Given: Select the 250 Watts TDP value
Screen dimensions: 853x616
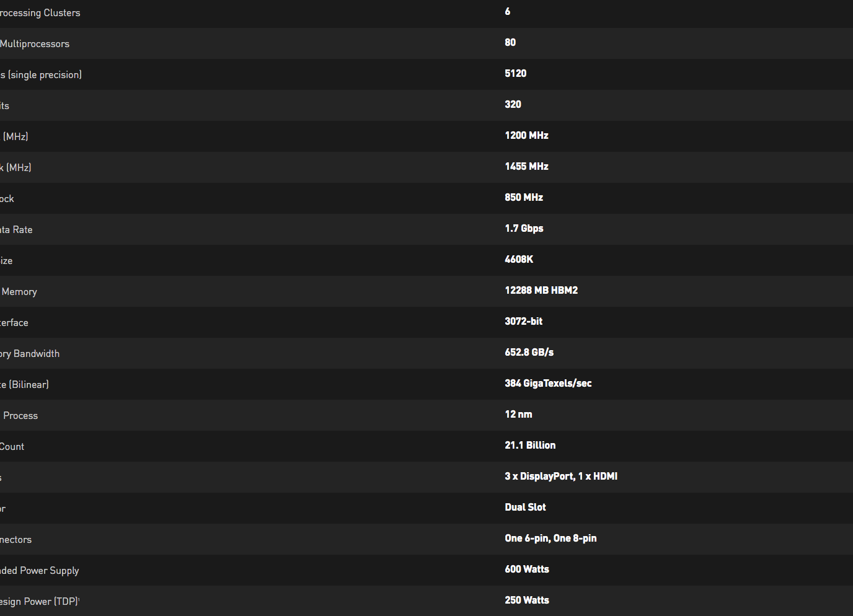Looking at the screenshot, I should click(527, 600).
